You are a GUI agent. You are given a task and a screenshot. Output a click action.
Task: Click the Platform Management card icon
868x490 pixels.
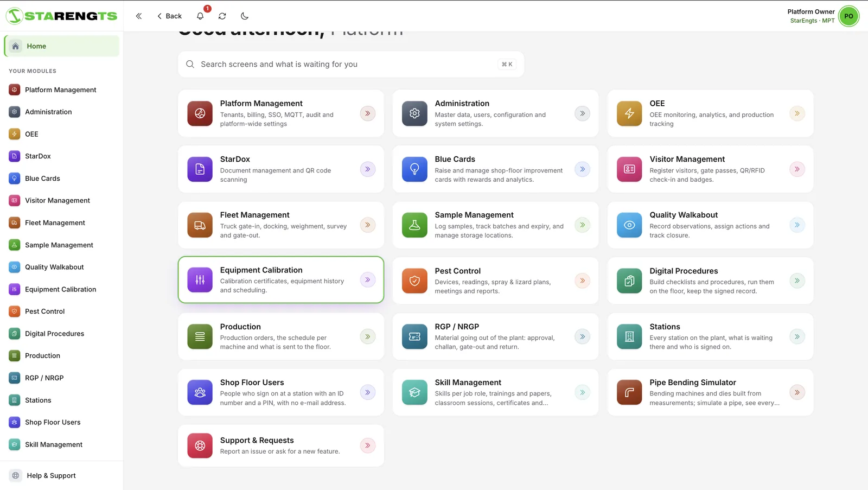click(x=200, y=113)
